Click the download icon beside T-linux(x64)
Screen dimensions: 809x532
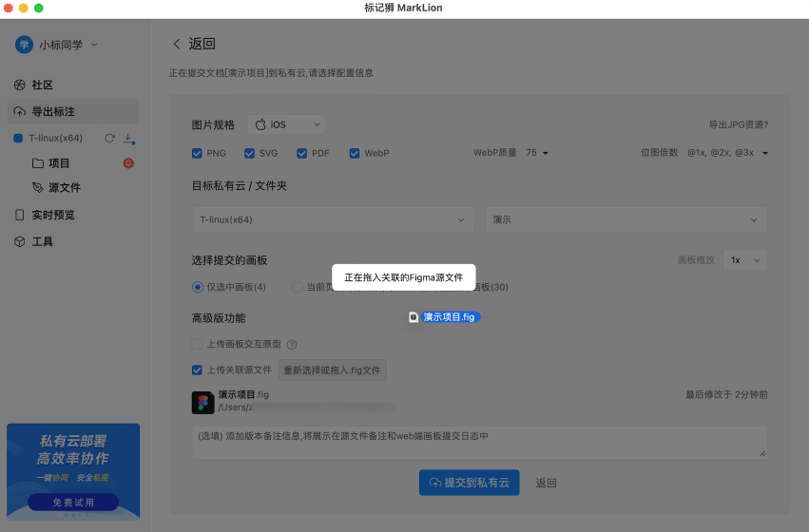point(128,138)
